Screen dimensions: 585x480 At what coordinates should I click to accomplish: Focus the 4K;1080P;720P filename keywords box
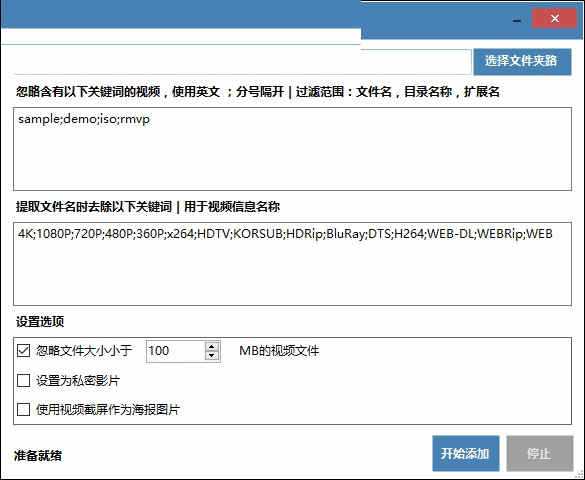click(x=292, y=264)
